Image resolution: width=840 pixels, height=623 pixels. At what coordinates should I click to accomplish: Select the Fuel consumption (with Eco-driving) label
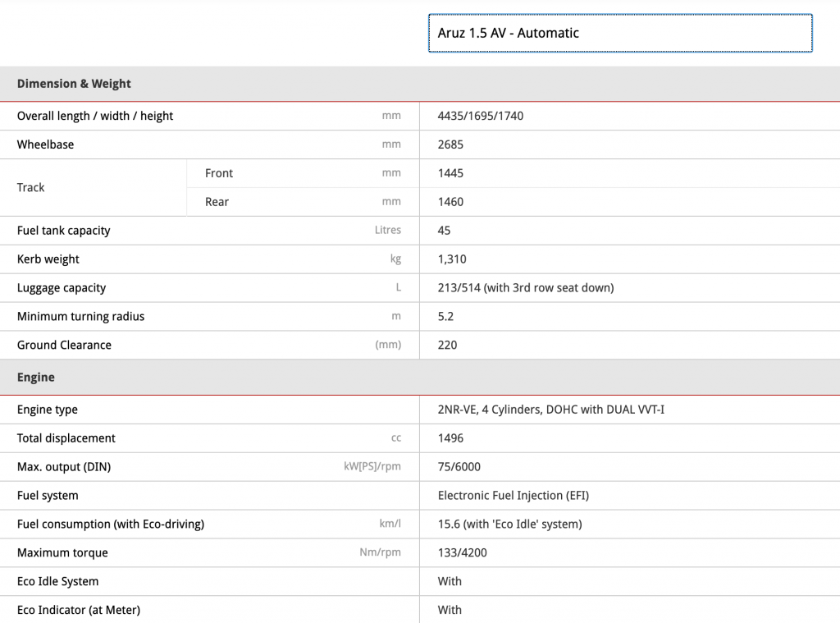tap(111, 525)
